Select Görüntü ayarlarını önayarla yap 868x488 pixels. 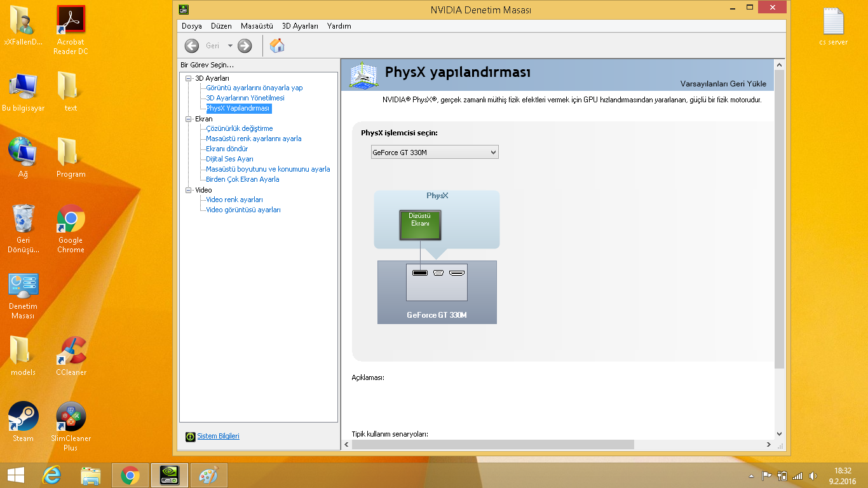[254, 88]
